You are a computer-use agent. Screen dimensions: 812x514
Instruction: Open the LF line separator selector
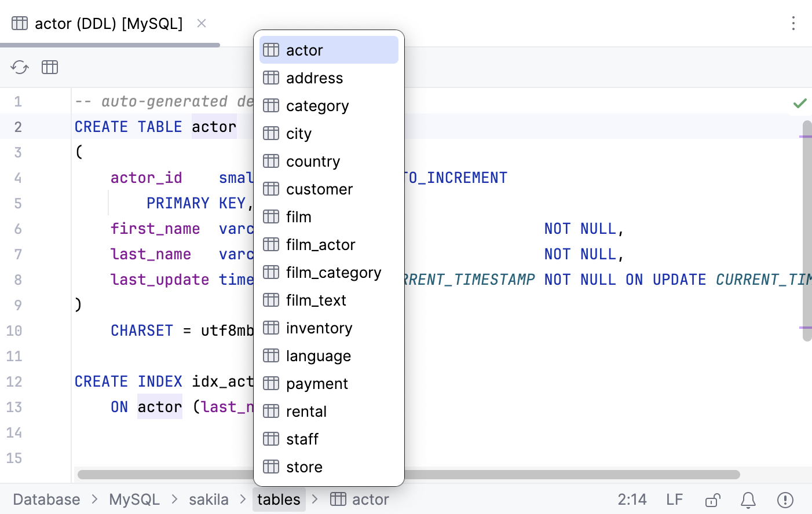[674, 499]
